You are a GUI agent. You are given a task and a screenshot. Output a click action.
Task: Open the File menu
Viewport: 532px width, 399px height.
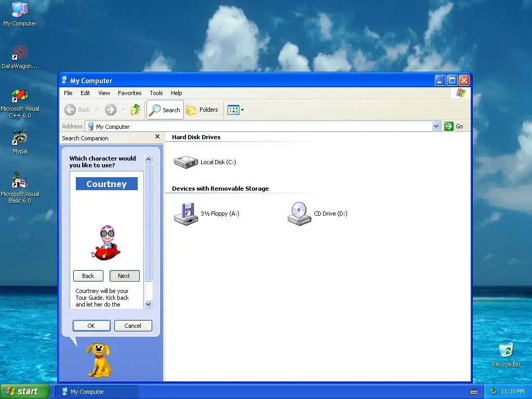click(x=68, y=93)
